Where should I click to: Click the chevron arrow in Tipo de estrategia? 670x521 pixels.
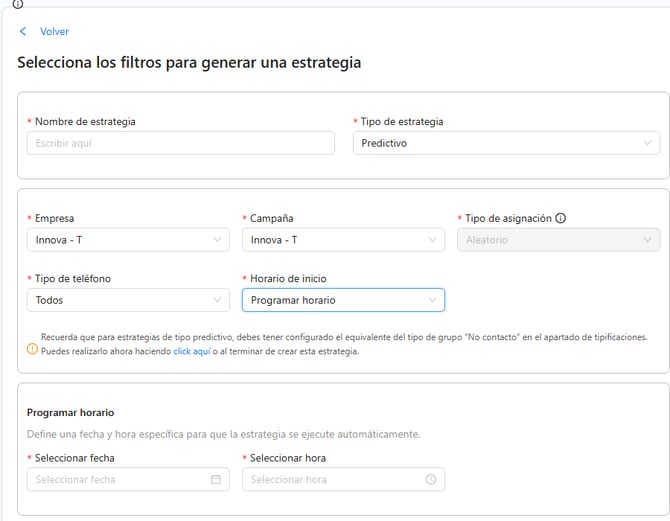click(x=647, y=143)
